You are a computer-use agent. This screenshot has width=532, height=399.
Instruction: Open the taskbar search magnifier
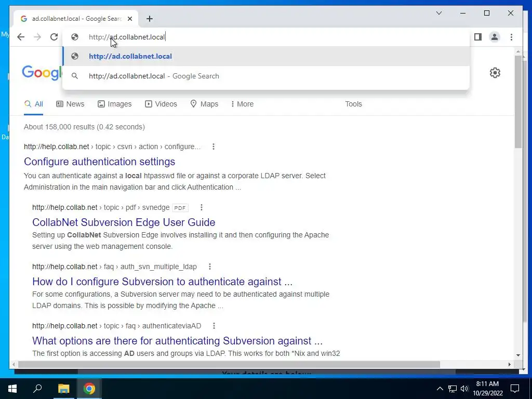pos(37,389)
